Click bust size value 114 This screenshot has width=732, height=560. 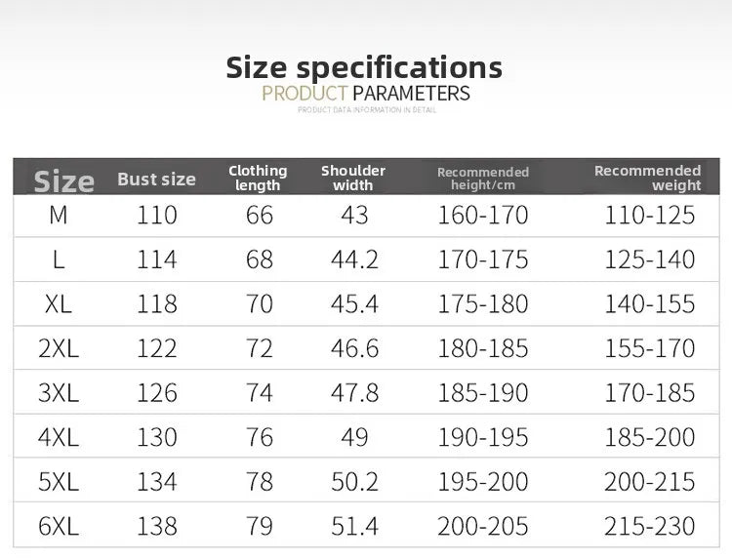coord(157,260)
